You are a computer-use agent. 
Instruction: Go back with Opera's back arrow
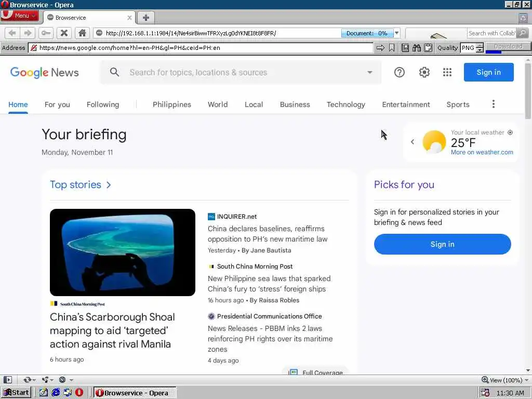tap(12, 33)
